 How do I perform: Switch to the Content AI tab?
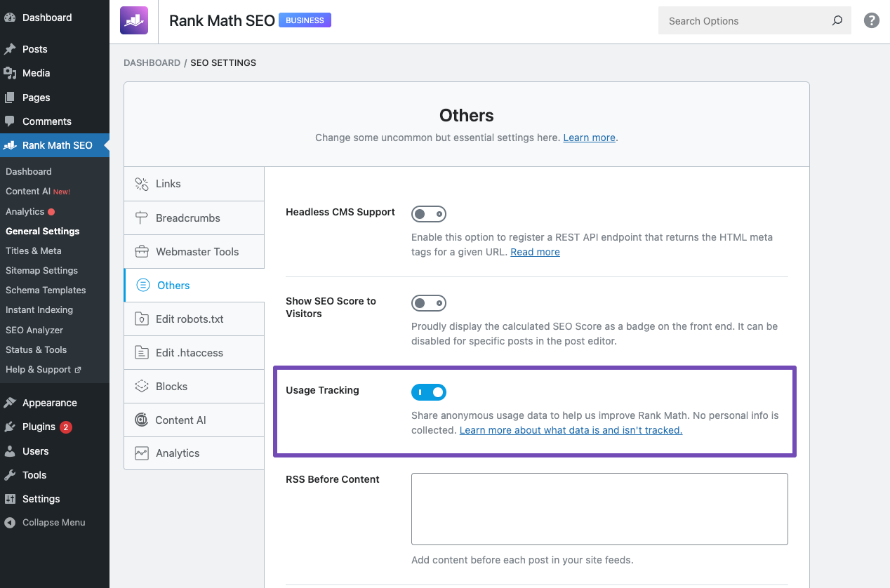[x=194, y=420]
